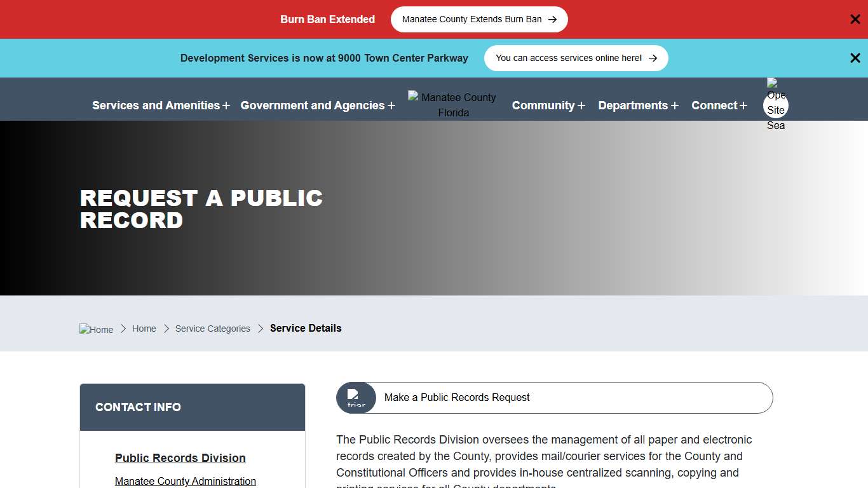Dismiss the Development Services announcement banner
The width and height of the screenshot is (868, 488).
pyautogui.click(x=855, y=58)
